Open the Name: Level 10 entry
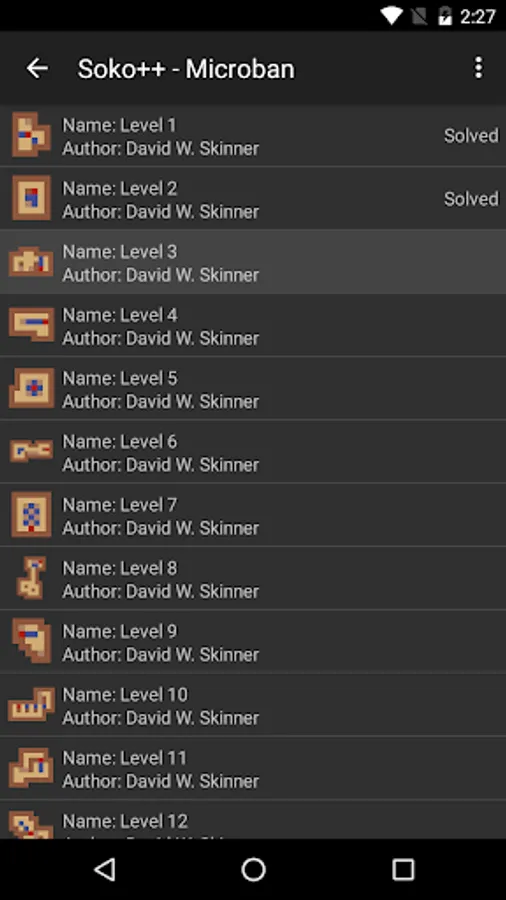This screenshot has height=900, width=506. (x=253, y=705)
